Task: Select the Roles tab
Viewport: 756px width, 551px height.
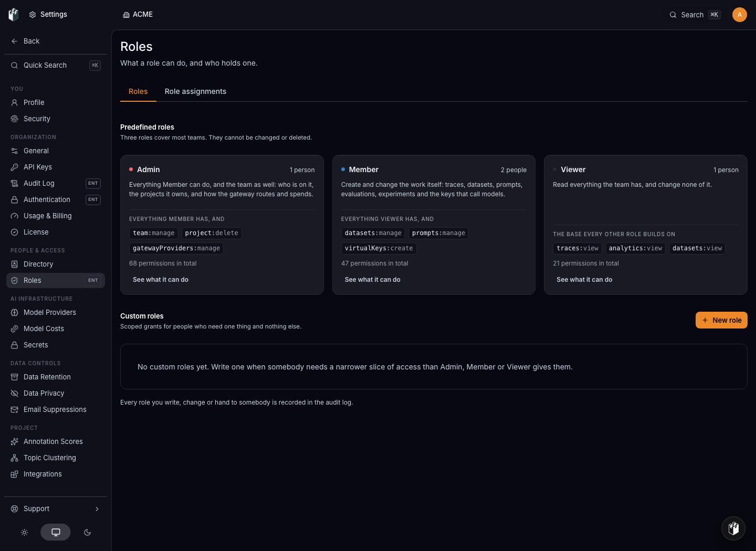Action: pyautogui.click(x=138, y=91)
